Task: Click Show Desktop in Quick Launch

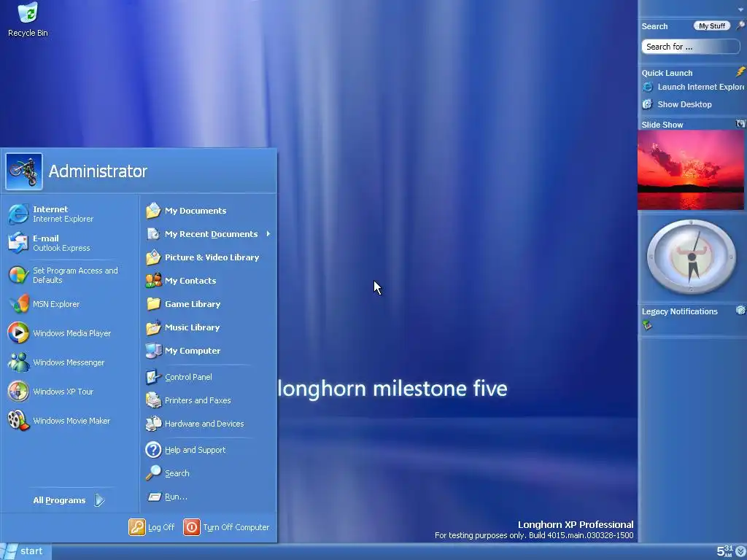Action: 677,104
